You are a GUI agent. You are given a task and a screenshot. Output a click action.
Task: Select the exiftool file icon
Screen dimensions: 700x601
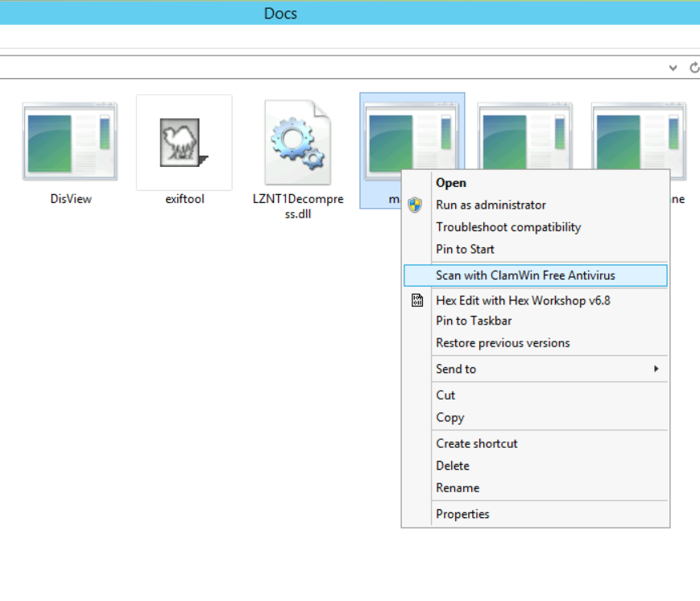point(184,143)
